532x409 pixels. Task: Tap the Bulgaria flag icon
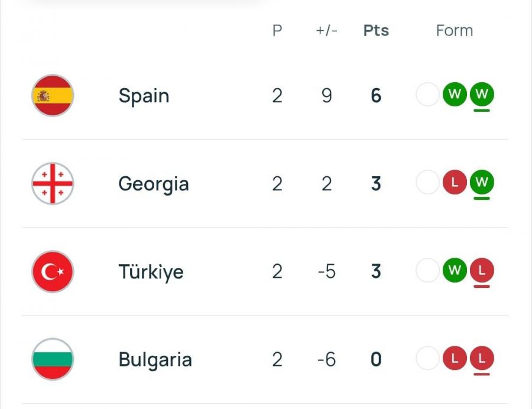tap(53, 359)
